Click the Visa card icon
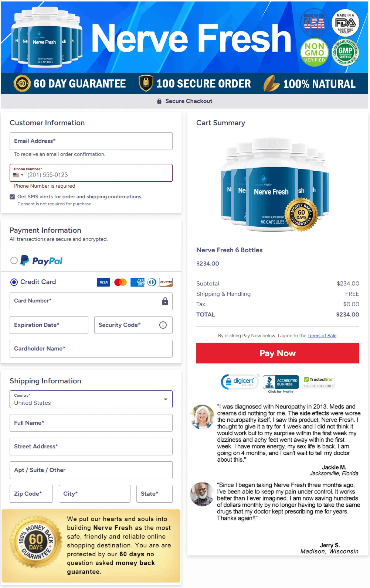This screenshot has width=370, height=588. pyautogui.click(x=103, y=282)
